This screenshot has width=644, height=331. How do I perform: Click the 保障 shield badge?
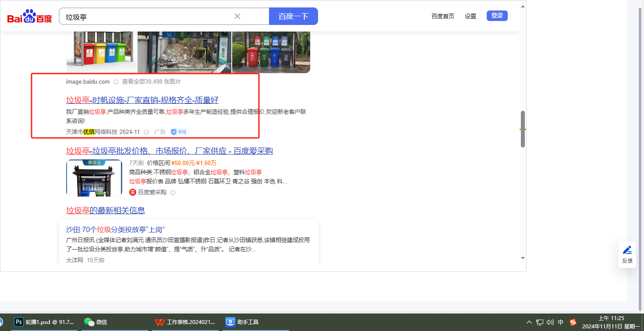pyautogui.click(x=180, y=132)
